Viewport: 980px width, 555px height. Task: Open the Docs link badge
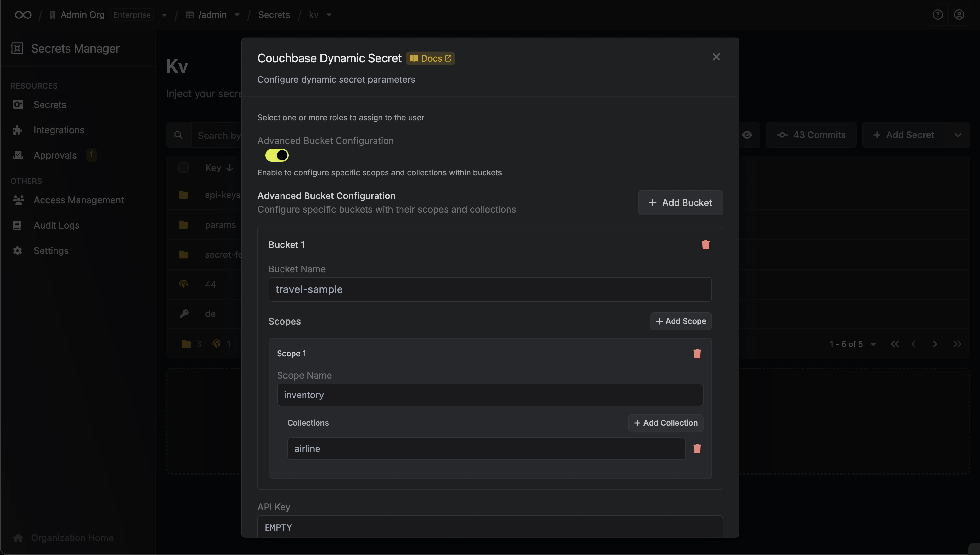point(430,58)
